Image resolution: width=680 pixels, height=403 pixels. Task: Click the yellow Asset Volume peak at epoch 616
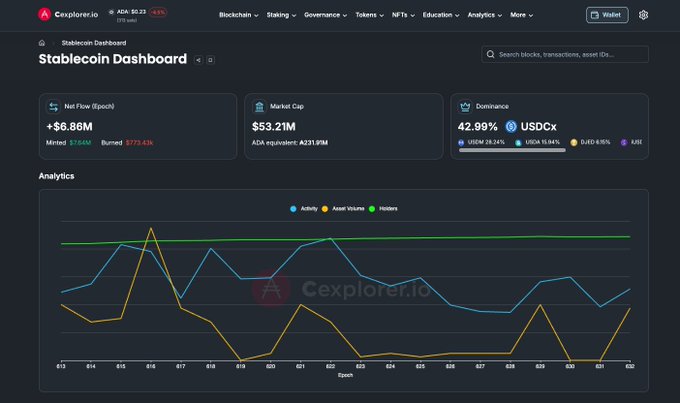point(150,228)
